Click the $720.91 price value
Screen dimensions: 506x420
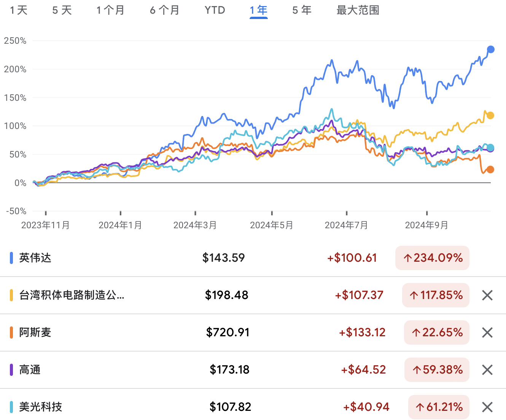tap(228, 332)
